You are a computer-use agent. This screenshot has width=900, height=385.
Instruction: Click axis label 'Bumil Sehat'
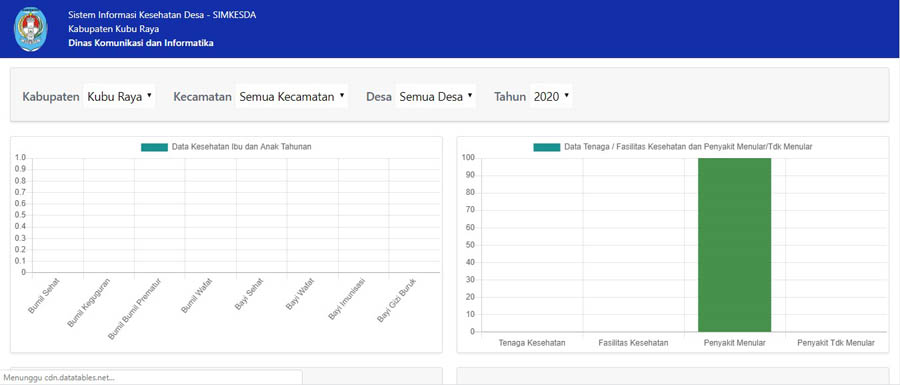tap(45, 295)
